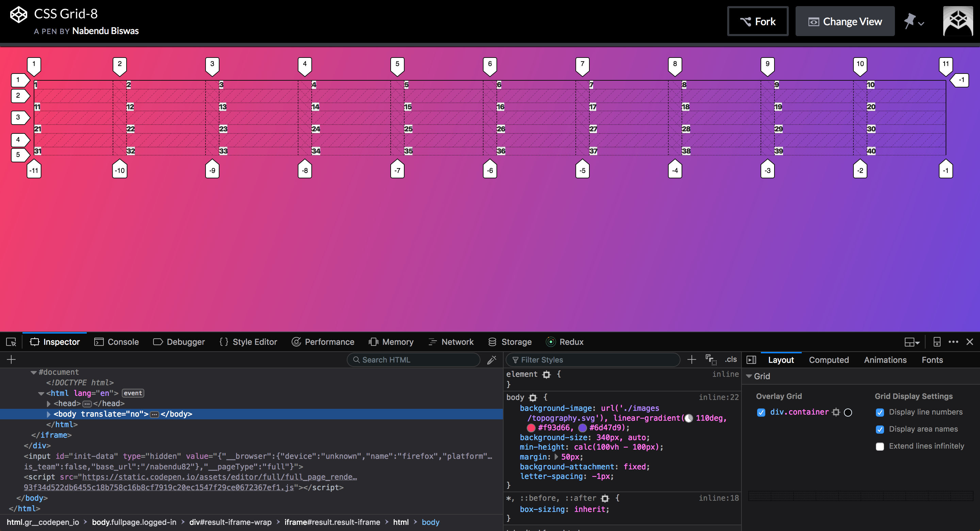Select iframe#result.result-iframe breadcrumb
The width and height of the screenshot is (980, 531).
(332, 522)
